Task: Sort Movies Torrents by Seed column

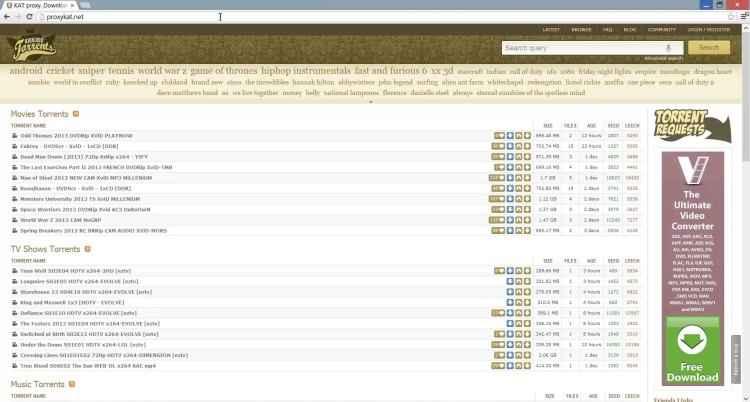Action: 613,126
